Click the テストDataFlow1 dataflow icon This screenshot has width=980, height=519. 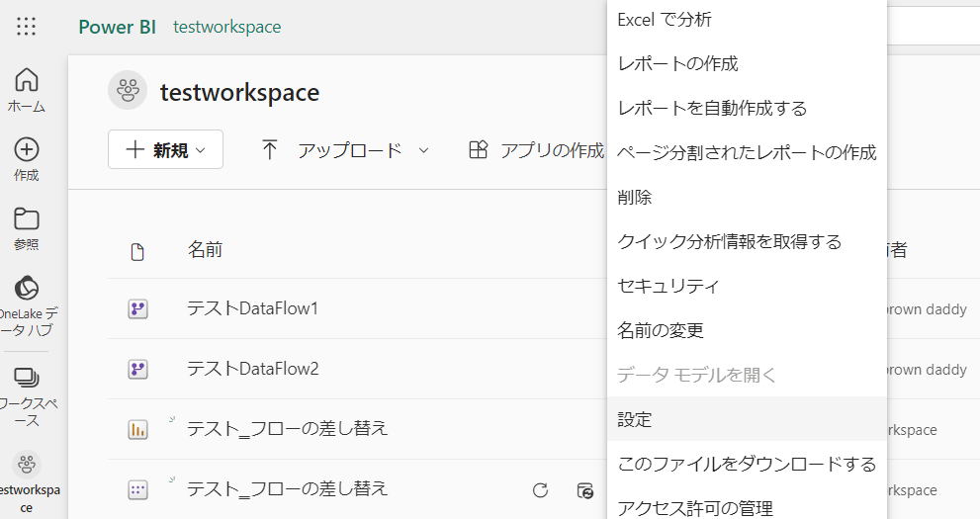(137, 308)
